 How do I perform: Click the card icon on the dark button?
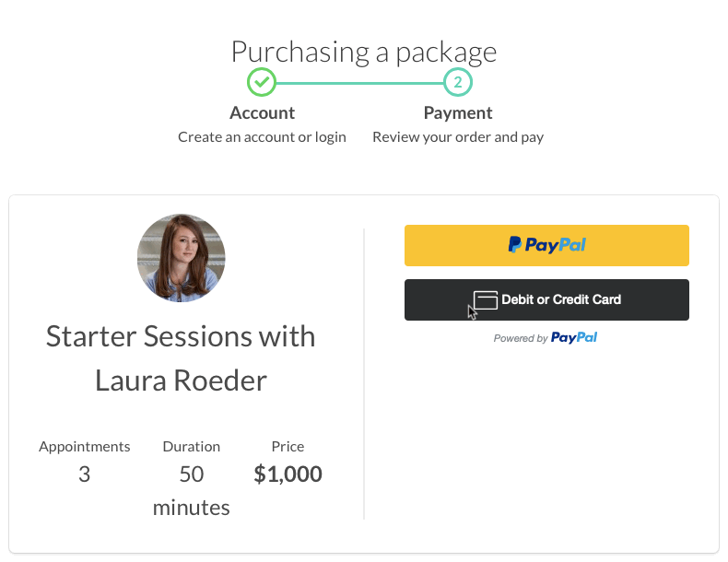point(486,300)
